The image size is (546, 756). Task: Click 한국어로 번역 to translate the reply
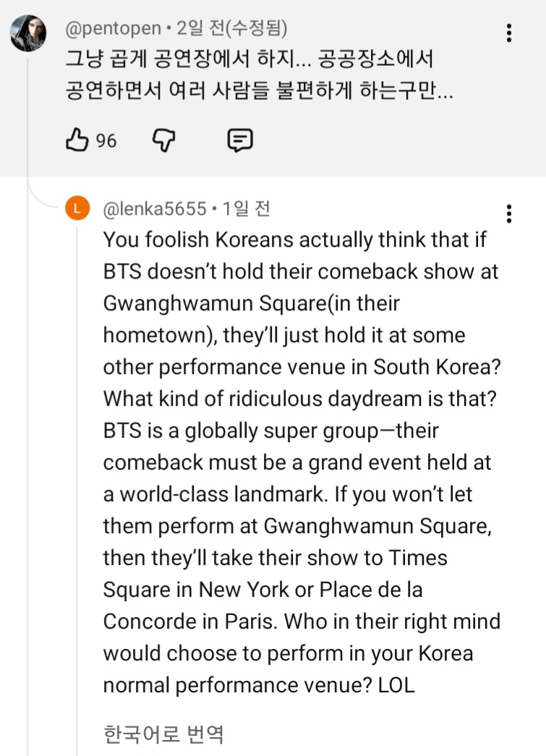[x=163, y=734]
